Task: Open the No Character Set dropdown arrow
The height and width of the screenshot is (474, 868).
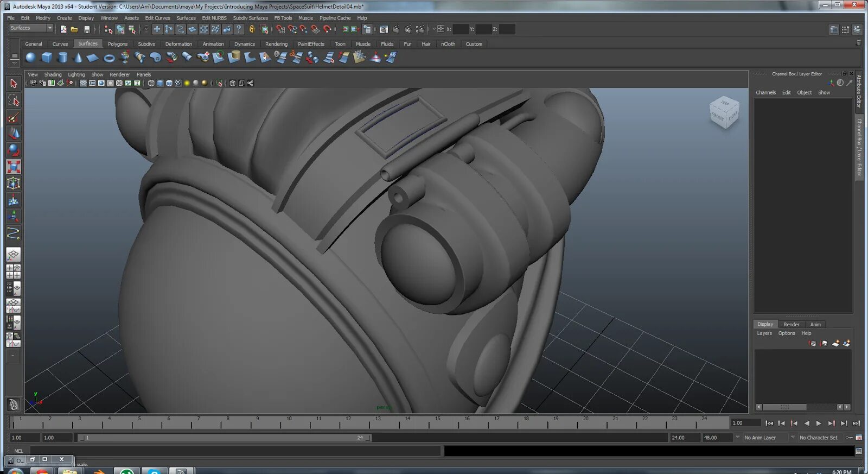Action: (x=793, y=437)
